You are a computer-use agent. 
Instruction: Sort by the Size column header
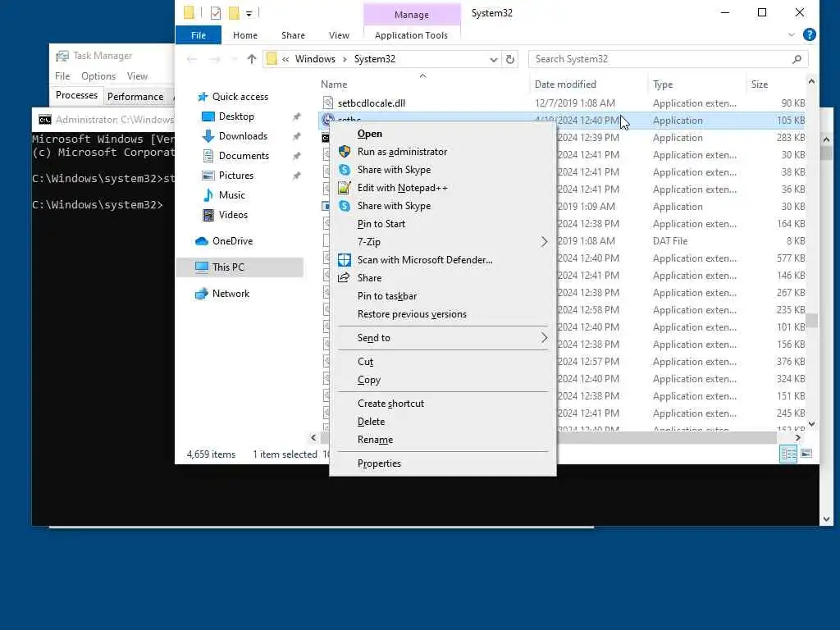759,84
